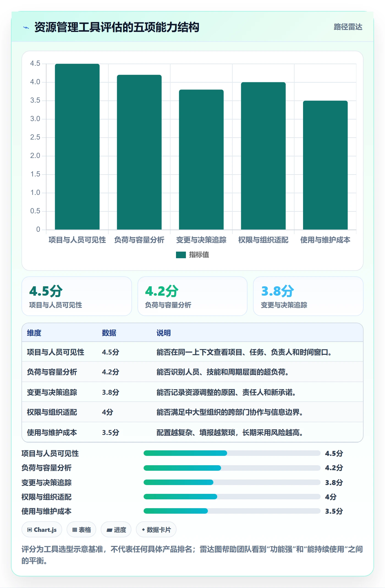Screen dimensions: 385x588
Task: Select table row cell 变更与决策追踪
Action: click(x=52, y=392)
